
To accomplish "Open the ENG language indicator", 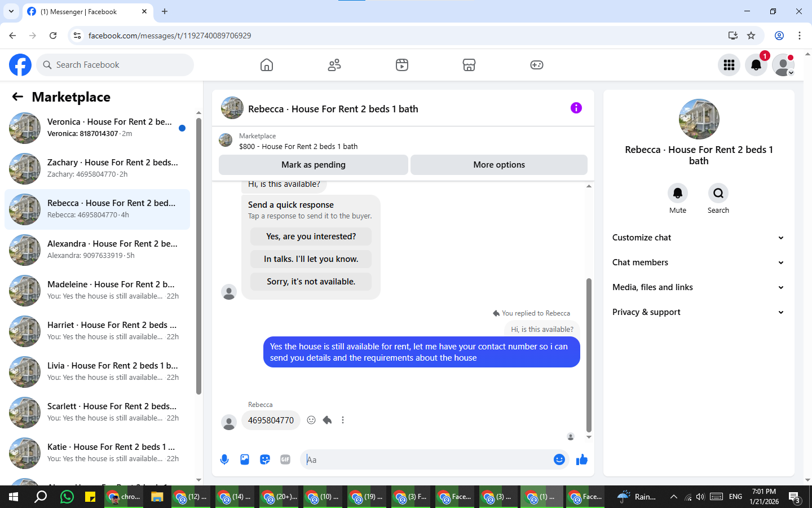I will pyautogui.click(x=735, y=497).
